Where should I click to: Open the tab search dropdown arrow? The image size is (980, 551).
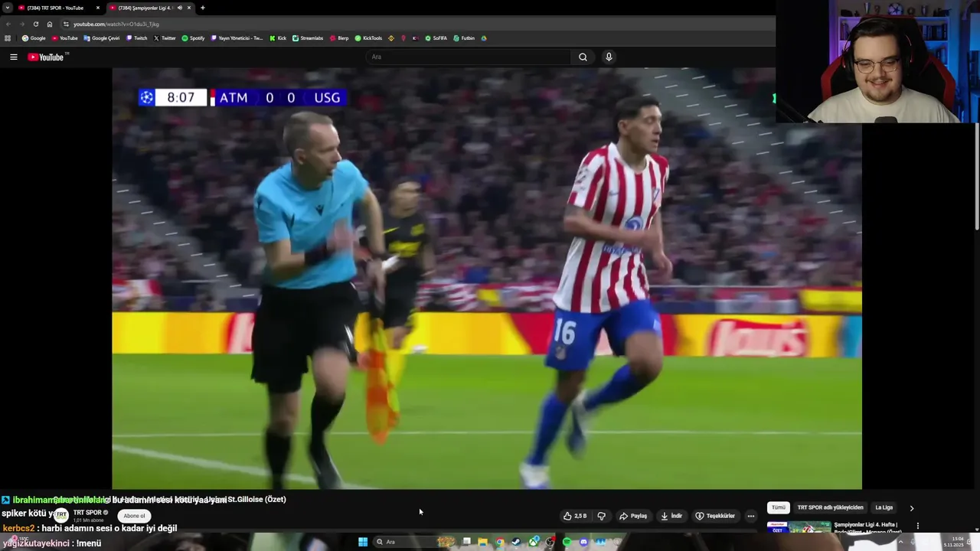(6, 8)
